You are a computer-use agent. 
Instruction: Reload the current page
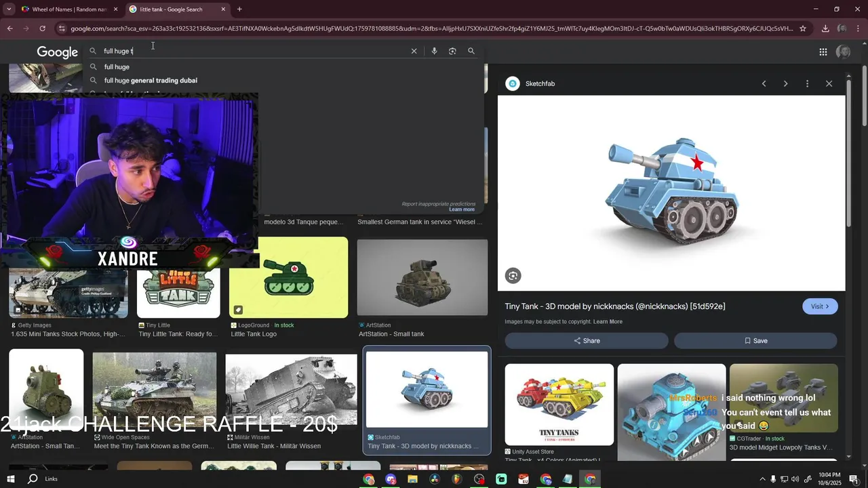coord(42,28)
